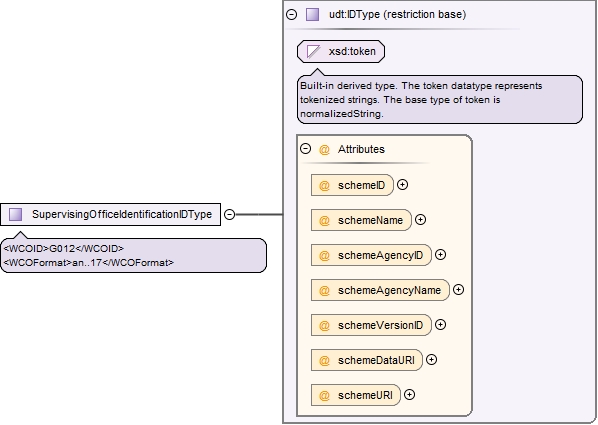
Task: Expand the schemeDataURI attribute
Action: (x=431, y=360)
